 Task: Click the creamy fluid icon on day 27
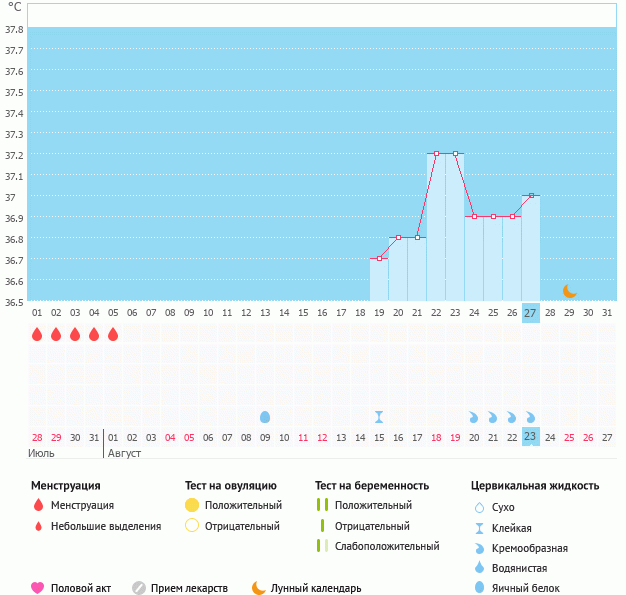531,417
